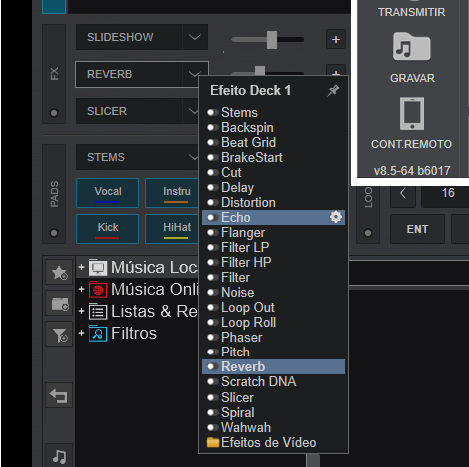Select the favorites star sidebar icon

(x=59, y=272)
